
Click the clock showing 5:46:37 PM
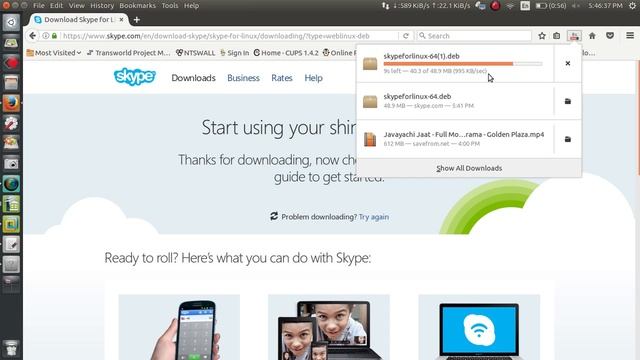click(605, 6)
